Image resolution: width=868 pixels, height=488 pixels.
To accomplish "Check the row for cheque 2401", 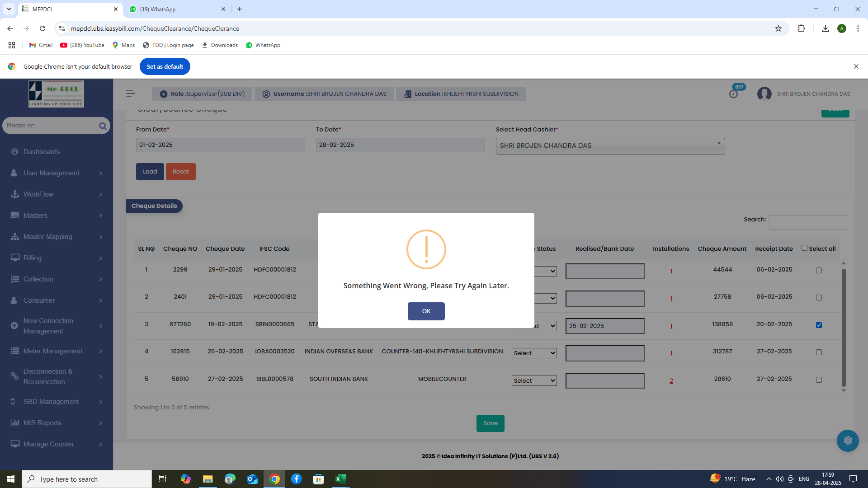I will [819, 298].
